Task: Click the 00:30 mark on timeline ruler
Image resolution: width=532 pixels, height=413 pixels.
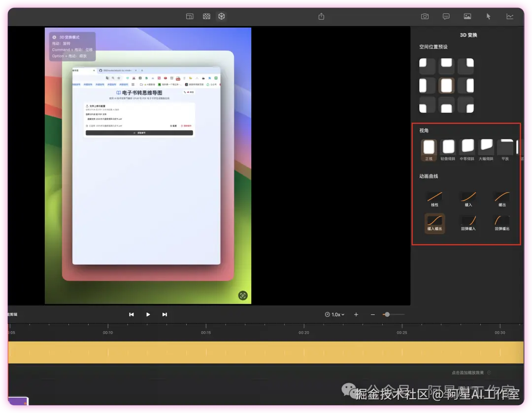Action: [x=500, y=333]
